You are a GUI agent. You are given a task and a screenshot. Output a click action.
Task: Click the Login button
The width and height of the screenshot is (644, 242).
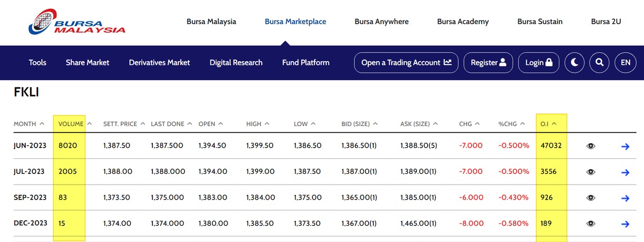[539, 63]
